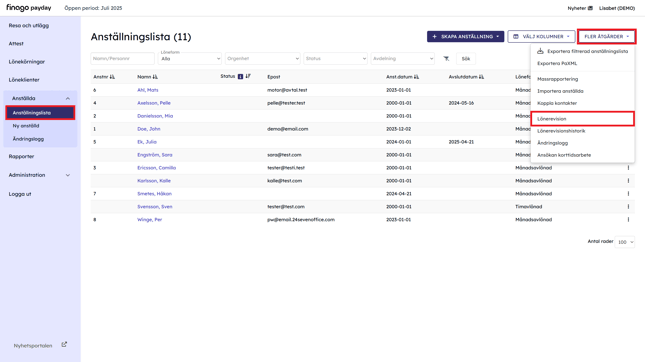Viewport: 645px width, 362px height.
Task: Sort by Anstnr column icon
Action: pyautogui.click(x=112, y=77)
